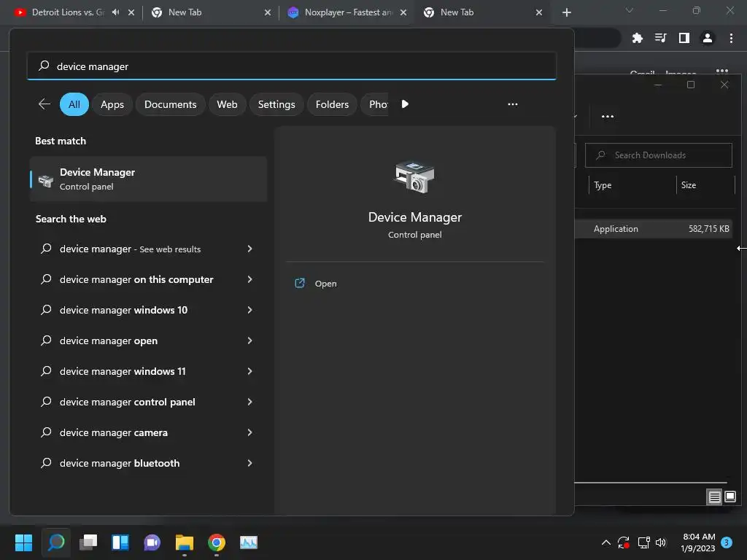Expand chevron for 'See web results' suggestion

249,249
